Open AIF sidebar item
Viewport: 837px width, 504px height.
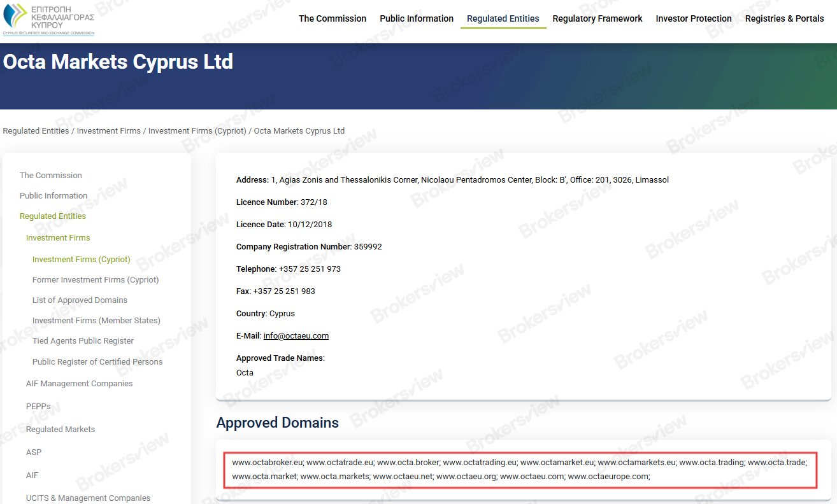pos(32,475)
